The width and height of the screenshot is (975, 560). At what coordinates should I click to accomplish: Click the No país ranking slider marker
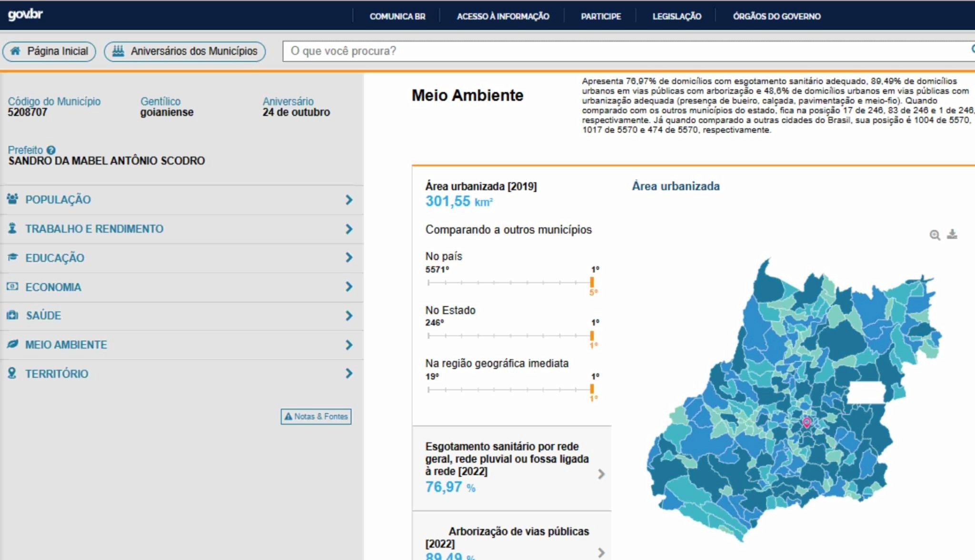click(x=592, y=282)
